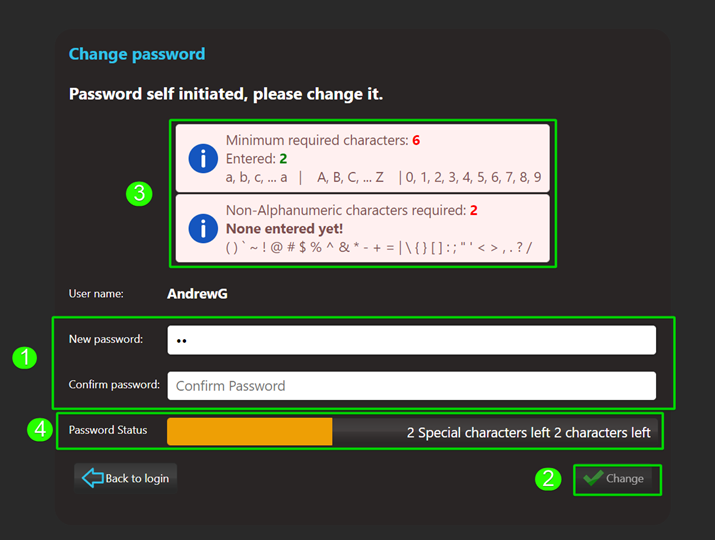Click the green circle marker numbered 2
715x540 pixels.
tap(547, 479)
